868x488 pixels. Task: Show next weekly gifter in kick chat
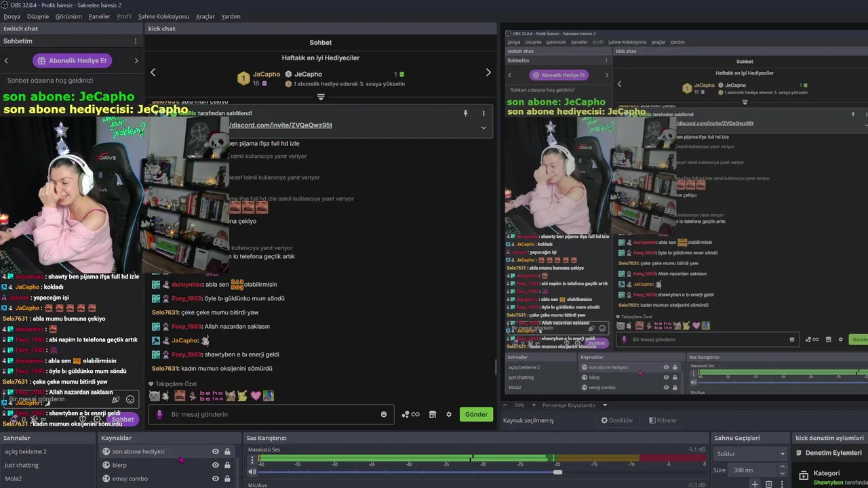488,73
